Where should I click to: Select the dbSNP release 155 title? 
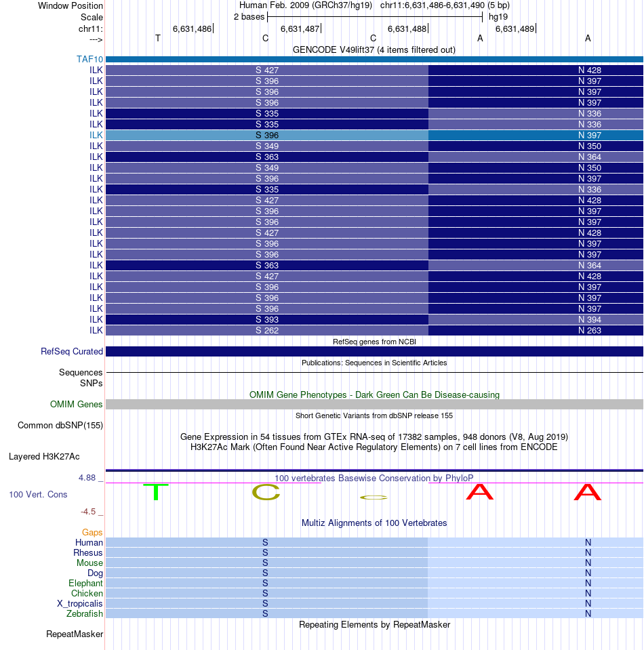[374, 415]
